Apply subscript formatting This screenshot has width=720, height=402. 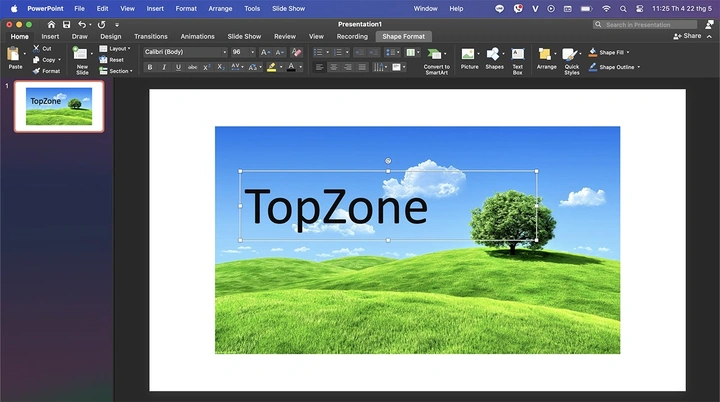[x=221, y=67]
